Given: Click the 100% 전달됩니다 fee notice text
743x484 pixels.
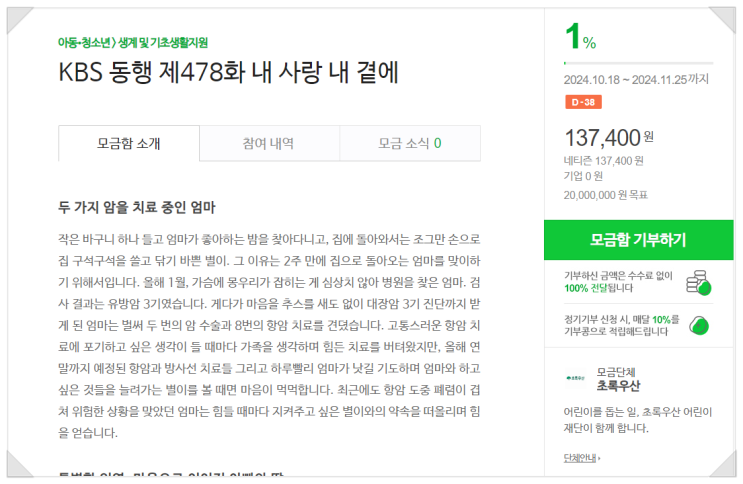Looking at the screenshot, I should click(598, 288).
